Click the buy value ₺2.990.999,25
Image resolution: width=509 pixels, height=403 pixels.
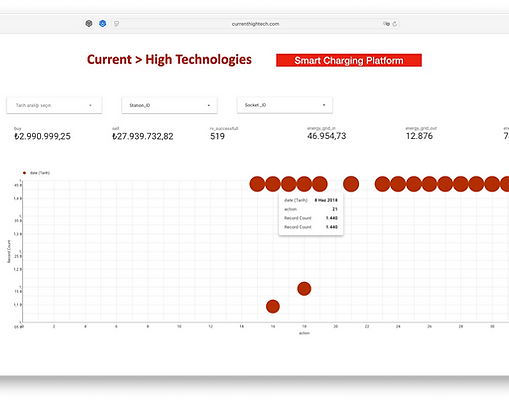pos(42,136)
